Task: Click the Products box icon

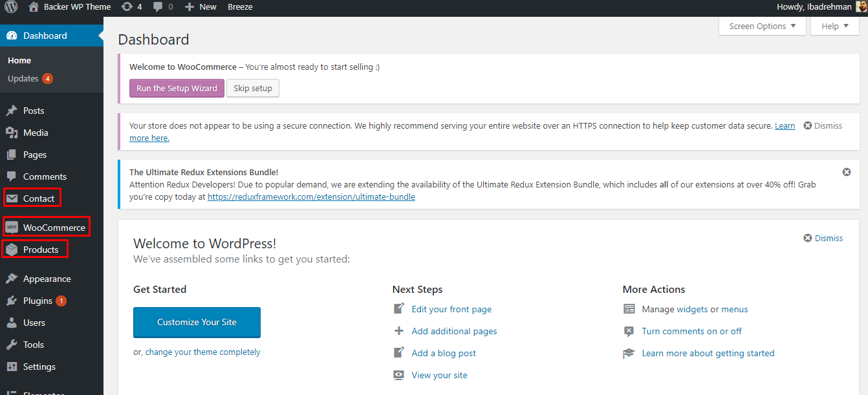Action: 12,250
